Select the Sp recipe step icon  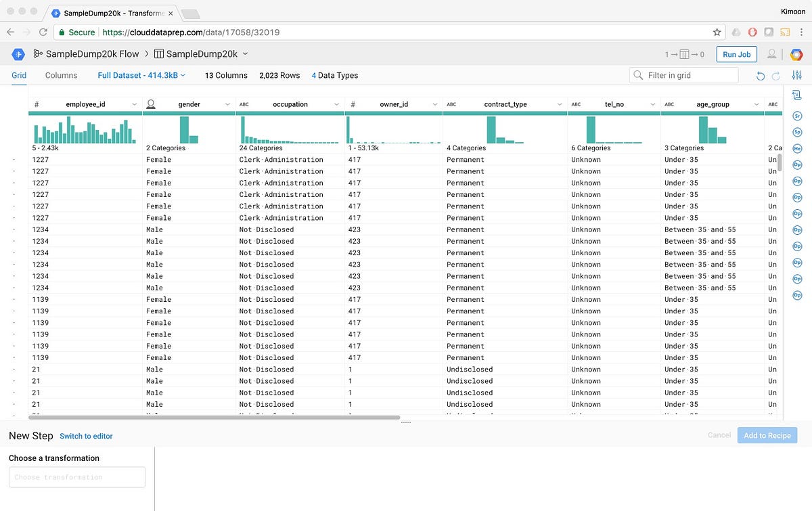797,132
